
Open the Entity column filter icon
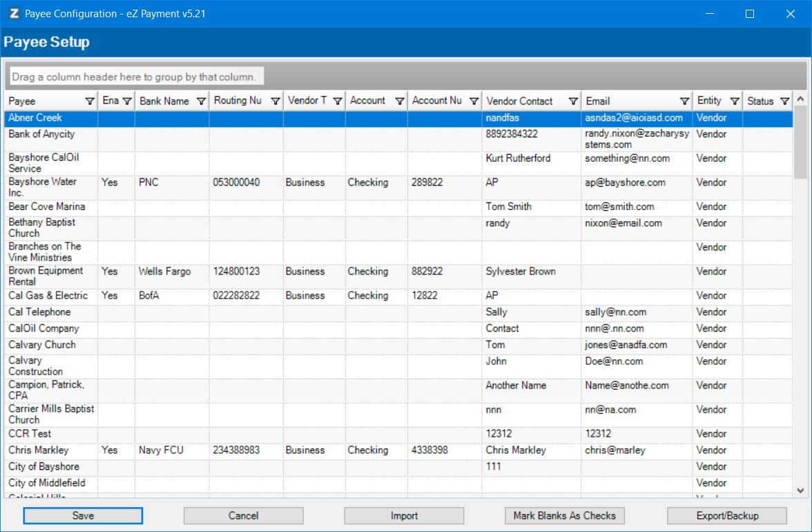coord(735,102)
